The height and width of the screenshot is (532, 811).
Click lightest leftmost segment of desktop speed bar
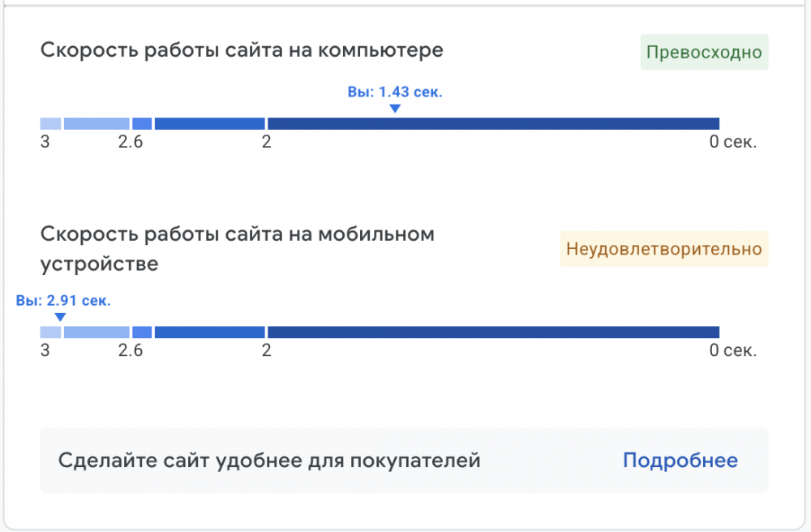click(50, 123)
